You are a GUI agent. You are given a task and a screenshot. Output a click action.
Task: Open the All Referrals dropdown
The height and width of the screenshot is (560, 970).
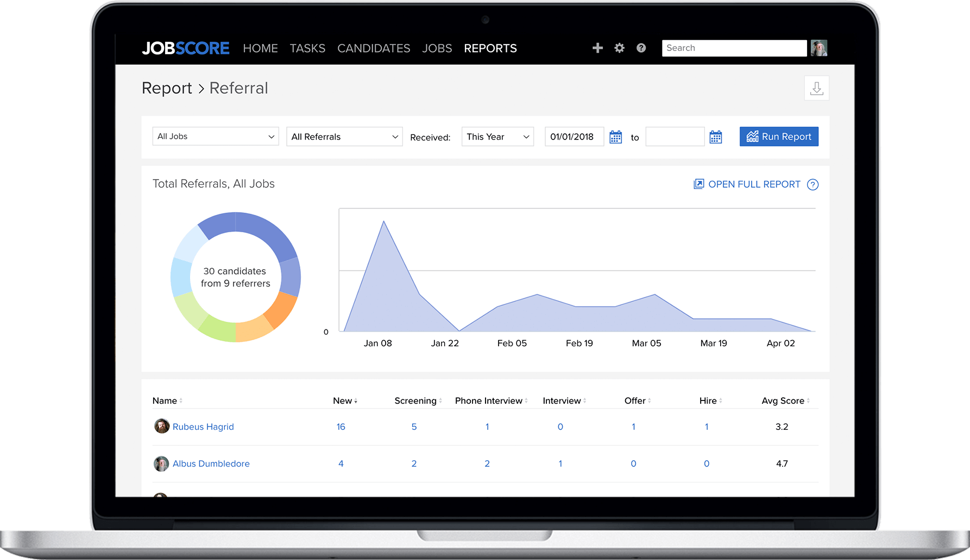344,136
